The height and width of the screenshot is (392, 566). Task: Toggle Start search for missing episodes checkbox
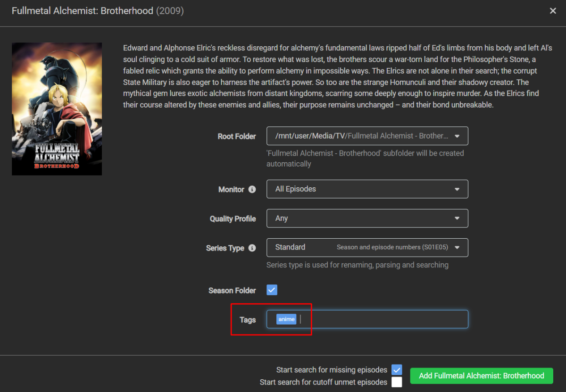397,370
